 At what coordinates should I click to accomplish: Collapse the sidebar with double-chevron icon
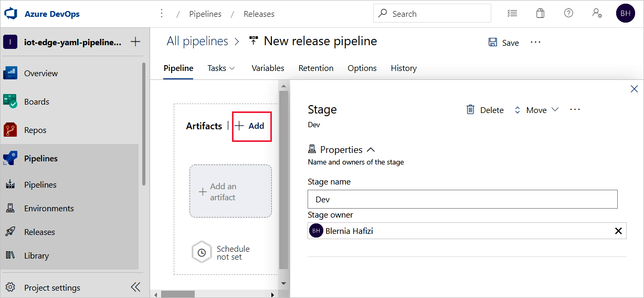coord(135,287)
